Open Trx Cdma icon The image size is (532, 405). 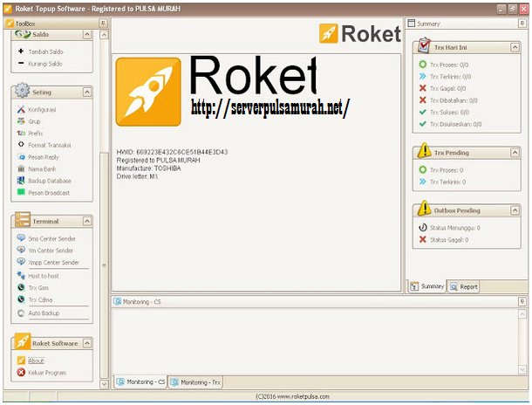21,299
